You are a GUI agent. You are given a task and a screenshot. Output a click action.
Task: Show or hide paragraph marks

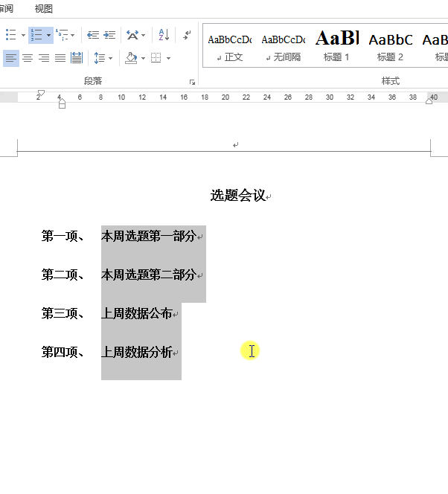tap(187, 35)
